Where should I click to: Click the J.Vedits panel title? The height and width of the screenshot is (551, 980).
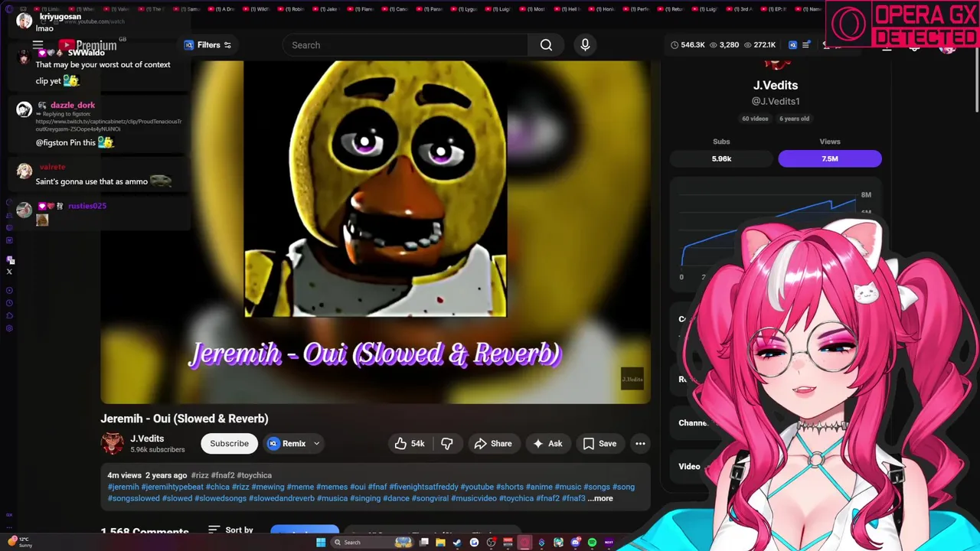pyautogui.click(x=776, y=85)
